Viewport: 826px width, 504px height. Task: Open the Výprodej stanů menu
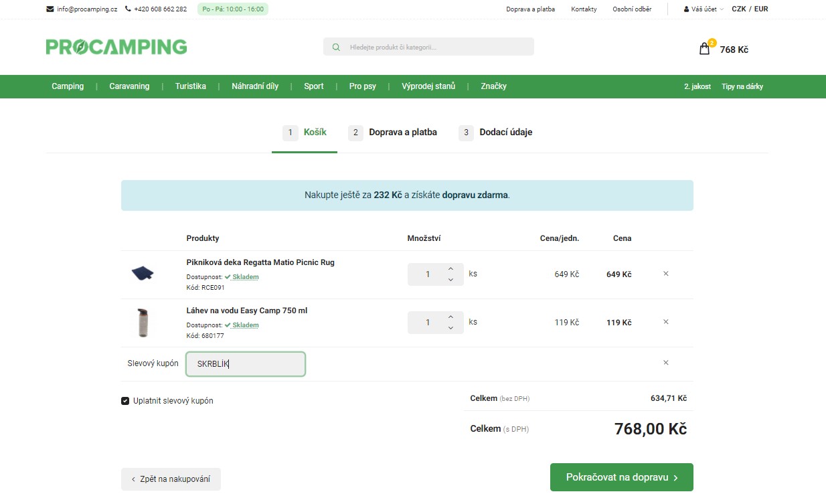point(428,86)
